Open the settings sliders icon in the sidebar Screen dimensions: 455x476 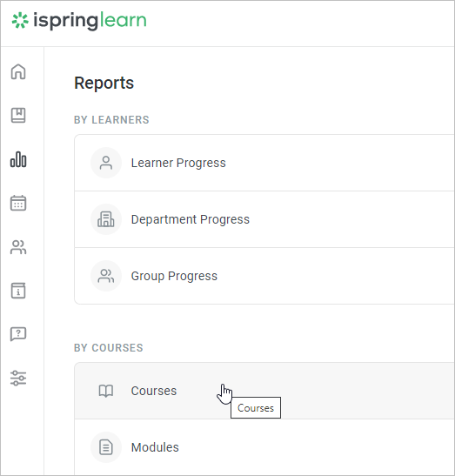coord(18,378)
